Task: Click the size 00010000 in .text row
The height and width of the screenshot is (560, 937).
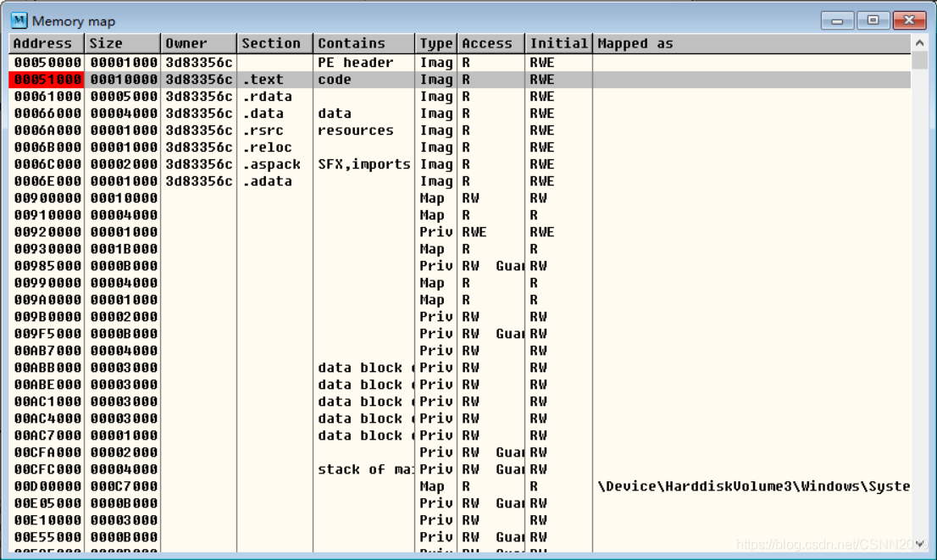Action: (123, 80)
